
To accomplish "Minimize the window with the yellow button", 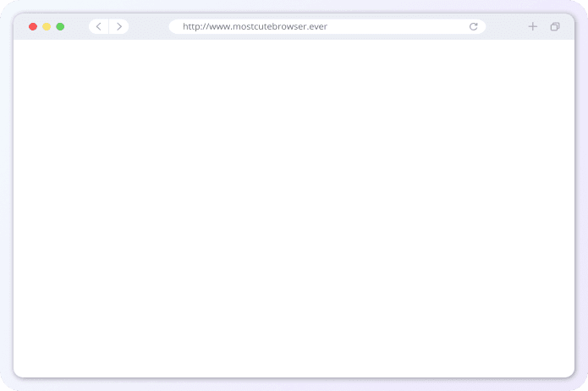I will point(47,26).
